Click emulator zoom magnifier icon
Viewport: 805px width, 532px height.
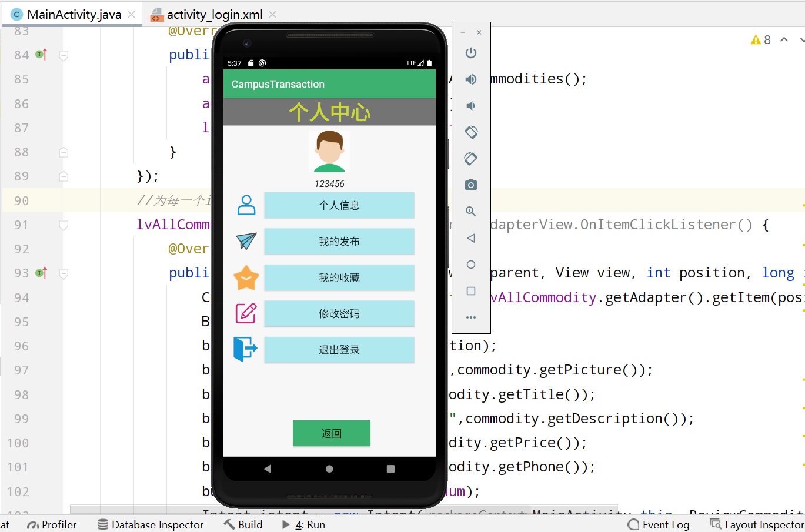point(471,212)
